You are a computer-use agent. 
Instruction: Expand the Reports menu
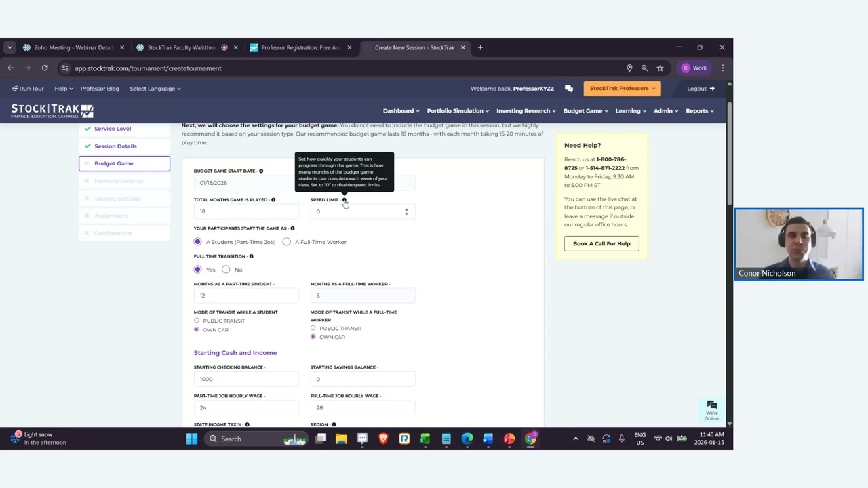coord(700,111)
